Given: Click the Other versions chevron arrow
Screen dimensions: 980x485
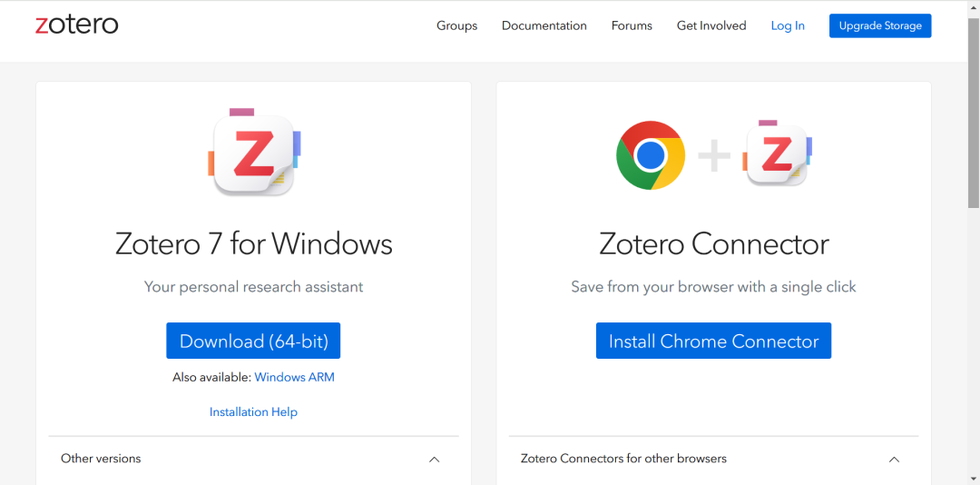Looking at the screenshot, I should [434, 460].
